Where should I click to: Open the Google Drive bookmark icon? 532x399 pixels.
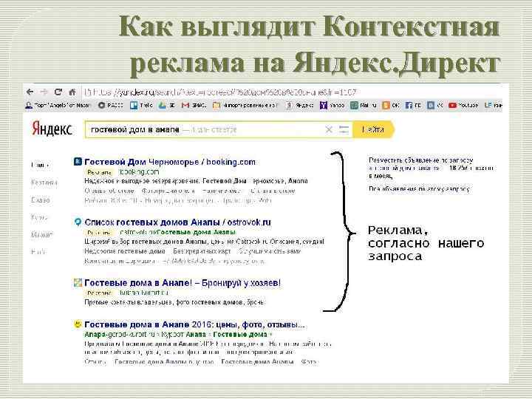(x=163, y=106)
